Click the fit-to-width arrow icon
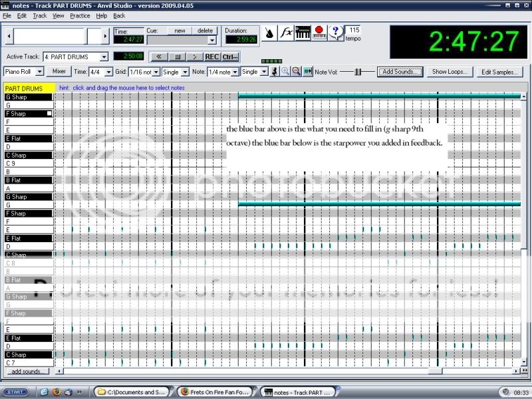This screenshot has height=399, width=532. coord(308,72)
